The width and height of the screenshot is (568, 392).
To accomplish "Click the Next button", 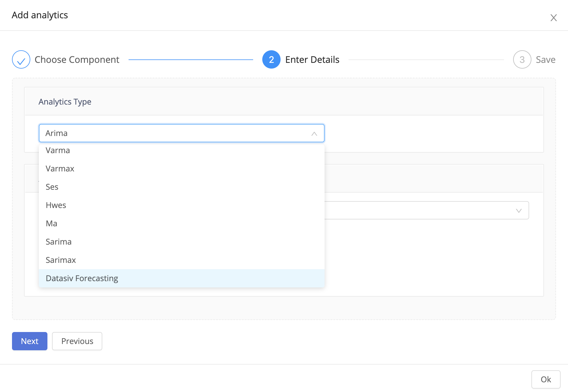I will (30, 341).
